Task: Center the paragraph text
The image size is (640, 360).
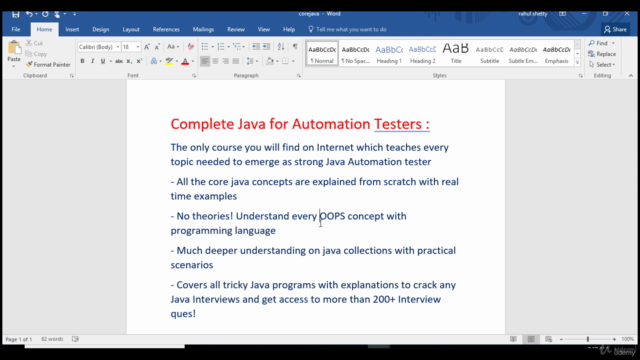Action: click(x=215, y=61)
